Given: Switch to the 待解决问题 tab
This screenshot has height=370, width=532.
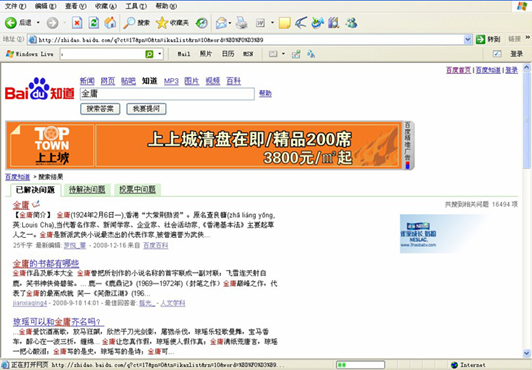Looking at the screenshot, I should (x=87, y=190).
